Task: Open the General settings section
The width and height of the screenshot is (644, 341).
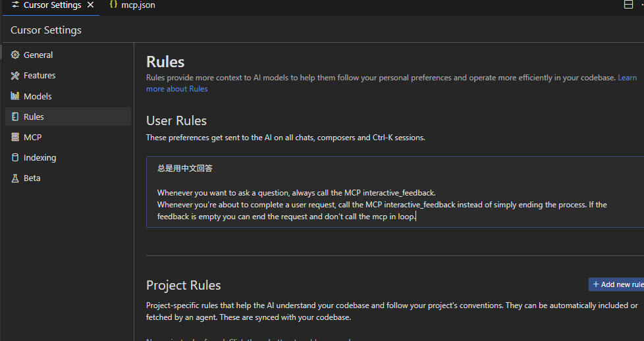Action: click(x=68, y=55)
